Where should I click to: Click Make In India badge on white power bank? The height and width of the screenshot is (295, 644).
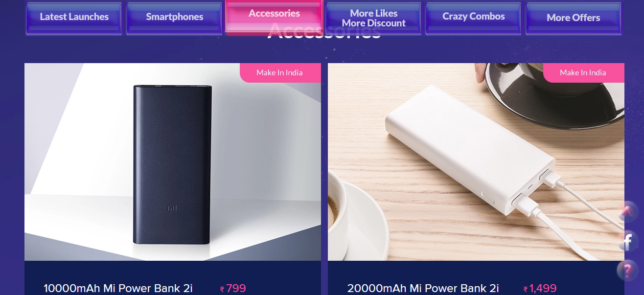click(583, 73)
